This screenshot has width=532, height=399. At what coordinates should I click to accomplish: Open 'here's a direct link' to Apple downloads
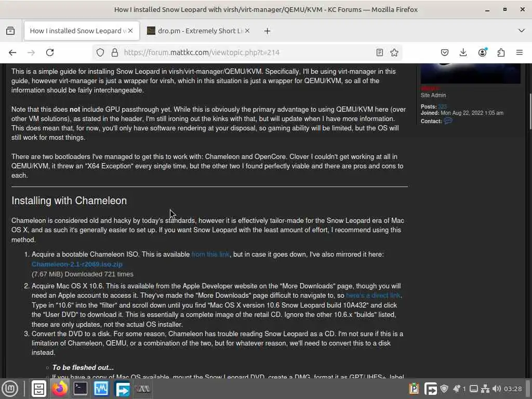coord(373,296)
